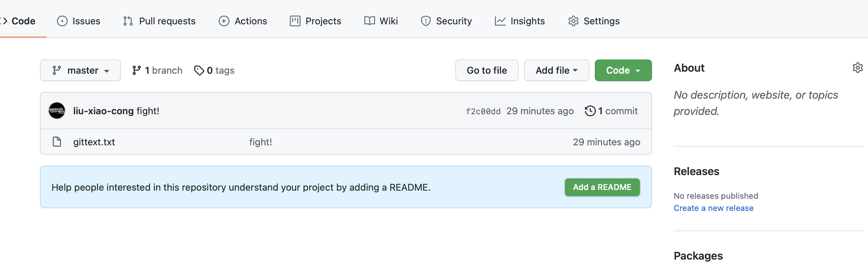View the 1 commit history link
This screenshot has width=868, height=265.
[x=611, y=111]
